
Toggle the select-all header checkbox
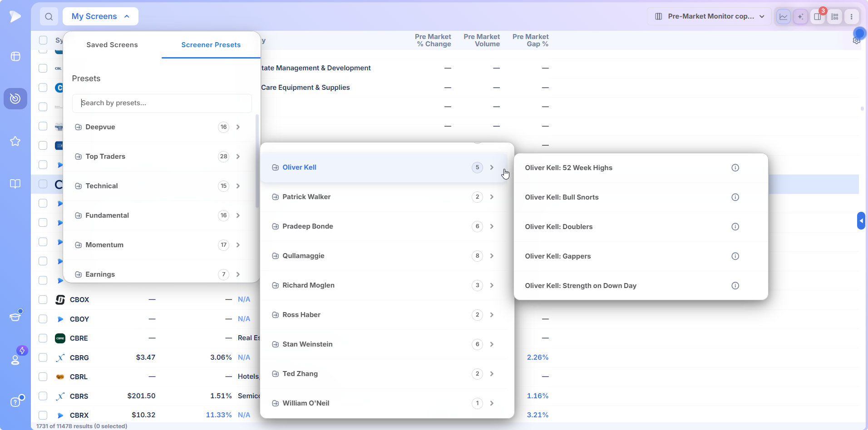[43, 40]
